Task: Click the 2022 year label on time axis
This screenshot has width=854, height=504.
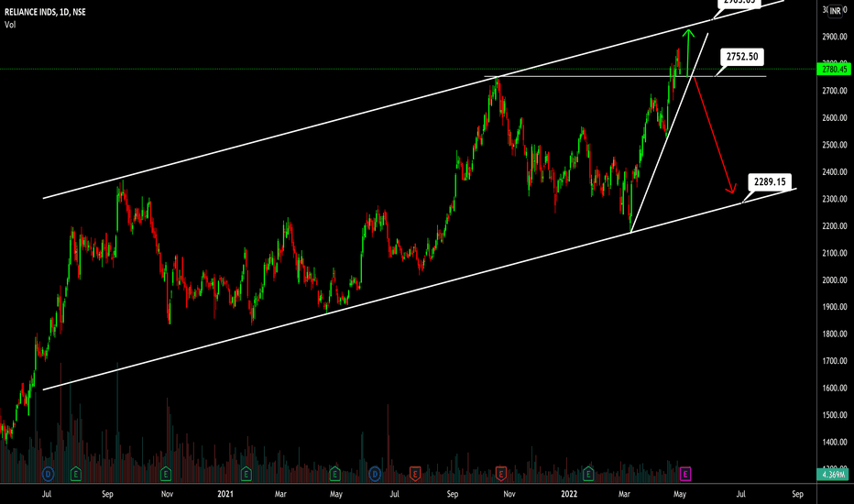Action: pos(569,494)
